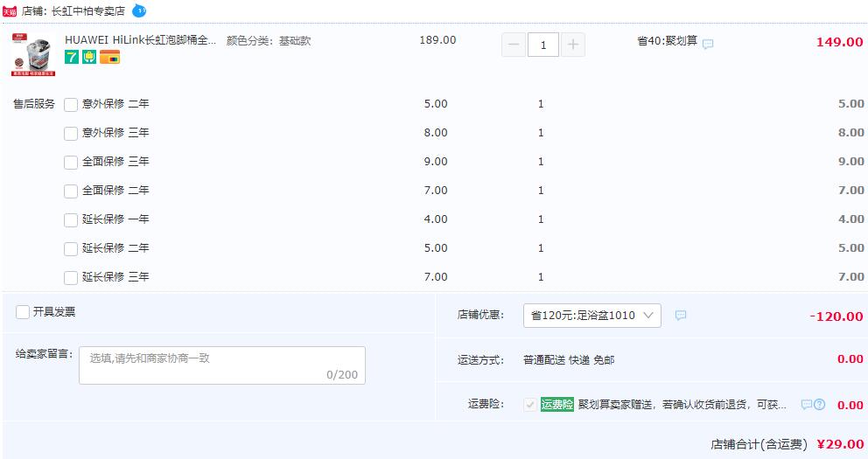Open the blue Wangwang chat icon
This screenshot has width=868, height=459.
click(x=139, y=10)
